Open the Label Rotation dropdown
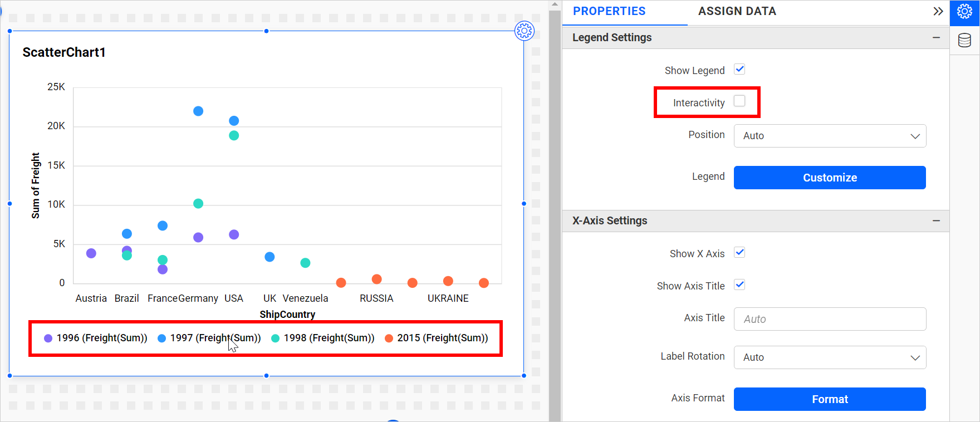980x422 pixels. coord(830,357)
